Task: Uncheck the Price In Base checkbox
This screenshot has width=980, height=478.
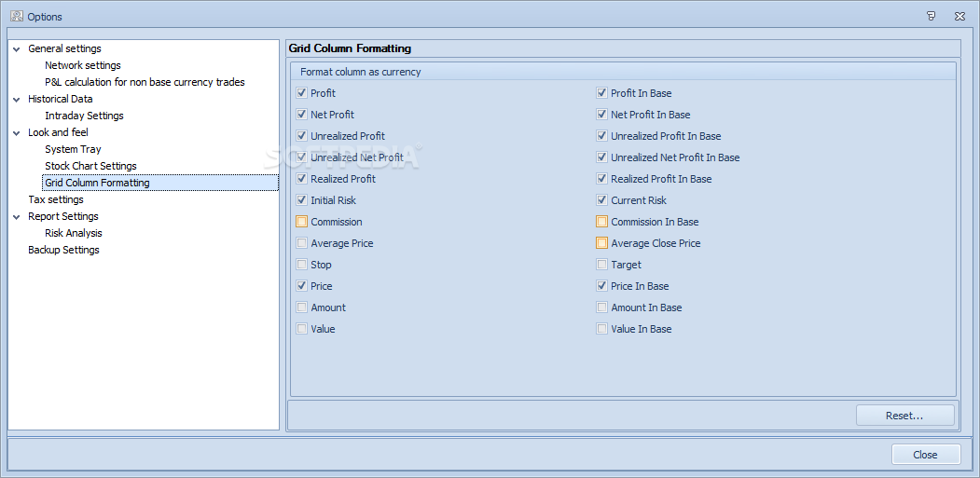Action: coord(601,286)
